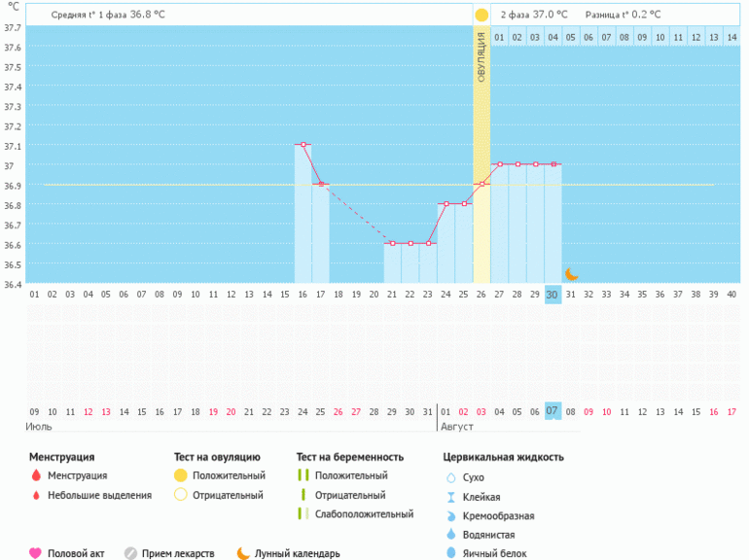This screenshot has width=749, height=560.
Task: Click the yellow circle above ОВУЛЯЦИЯ column
Action: click(x=481, y=16)
